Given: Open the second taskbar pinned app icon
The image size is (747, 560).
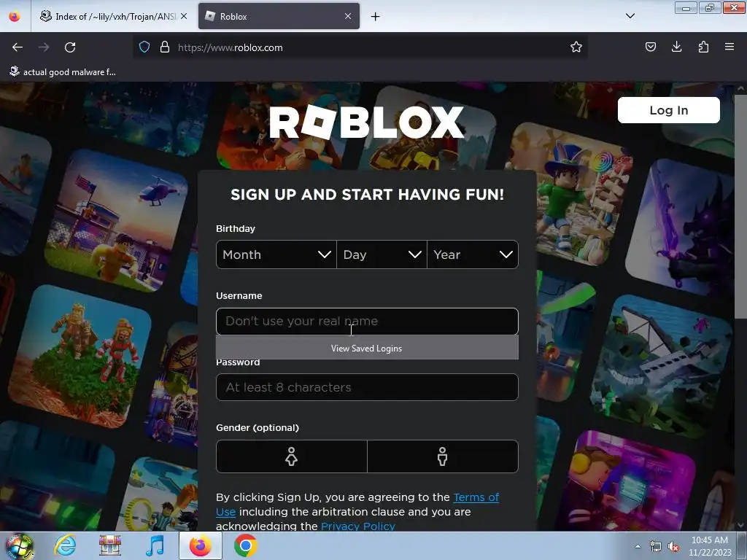Looking at the screenshot, I should point(110,546).
